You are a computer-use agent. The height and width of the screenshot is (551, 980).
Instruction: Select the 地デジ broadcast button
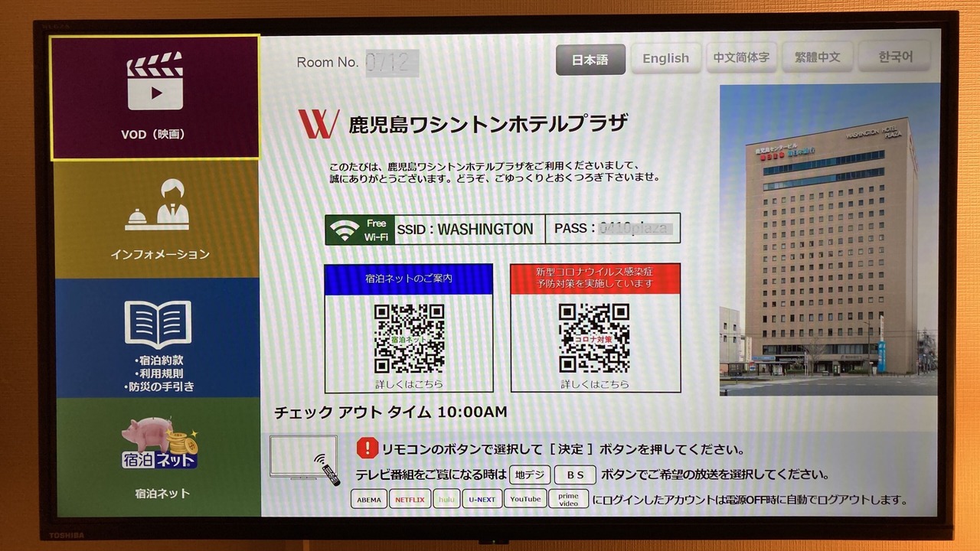530,474
